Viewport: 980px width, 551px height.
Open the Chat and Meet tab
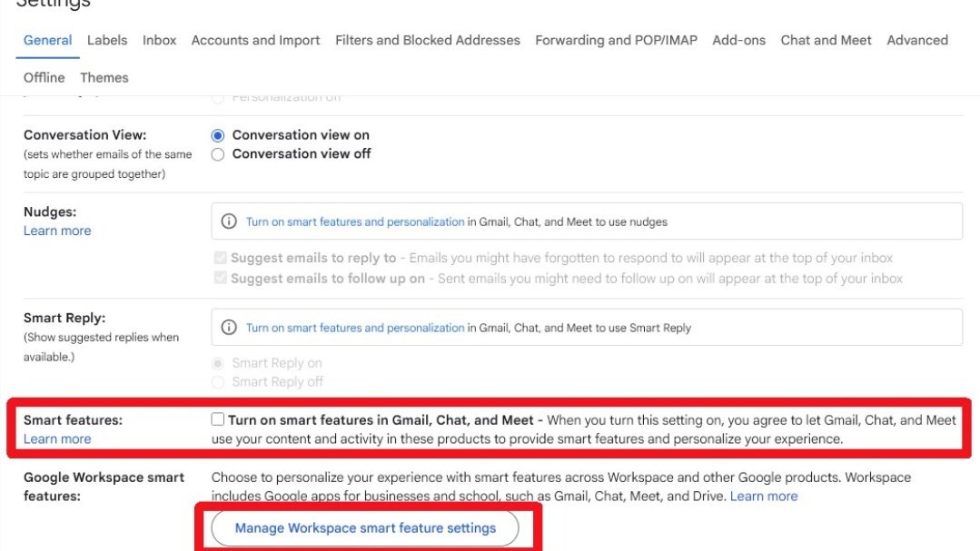tap(826, 40)
